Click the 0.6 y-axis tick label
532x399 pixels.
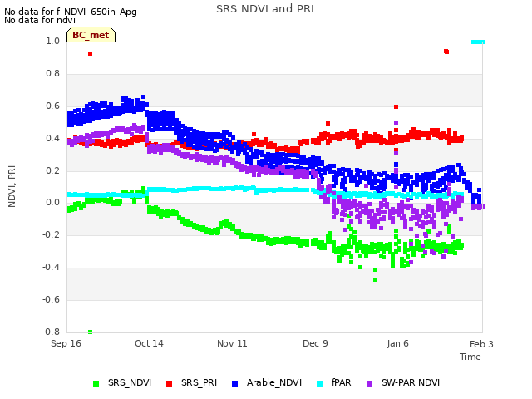click(52, 106)
